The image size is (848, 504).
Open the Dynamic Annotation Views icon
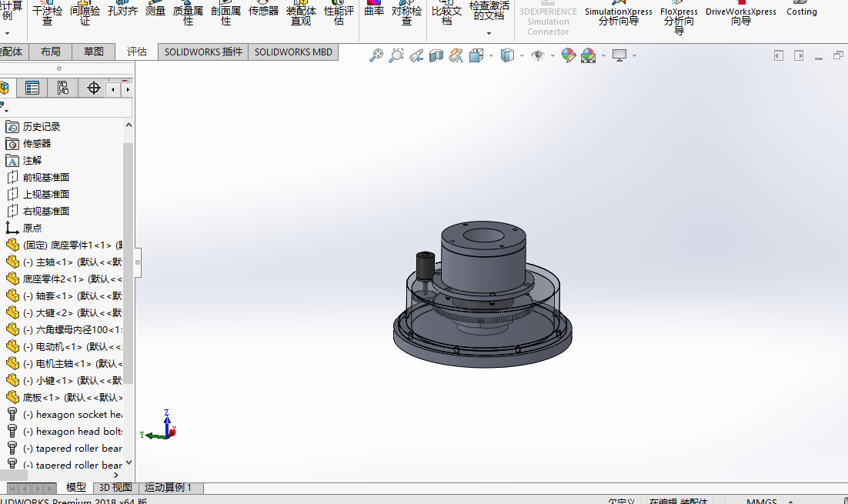coord(456,55)
